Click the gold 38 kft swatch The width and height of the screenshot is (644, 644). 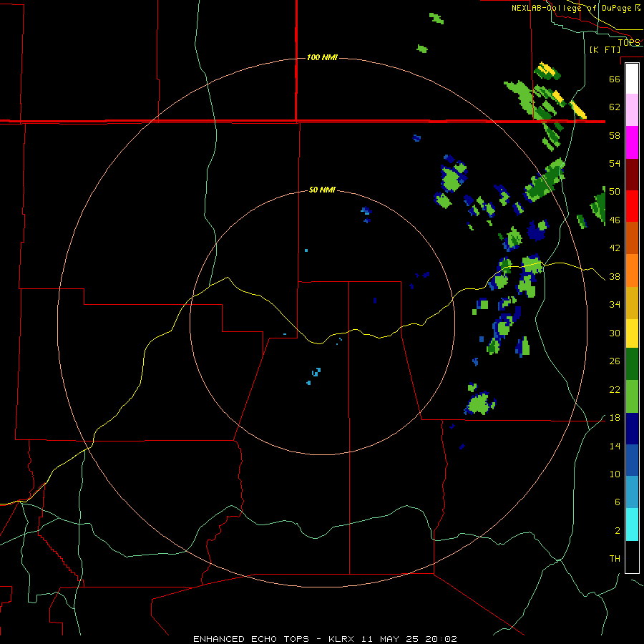(x=632, y=303)
